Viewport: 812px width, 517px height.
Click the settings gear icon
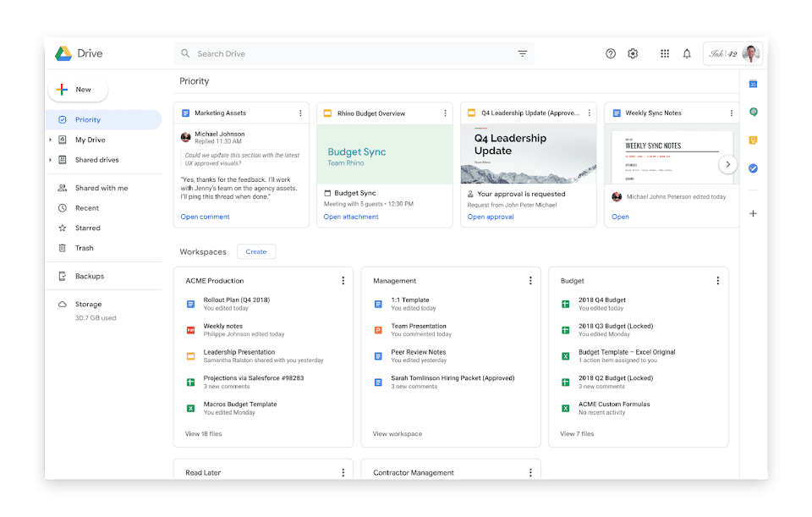point(633,53)
